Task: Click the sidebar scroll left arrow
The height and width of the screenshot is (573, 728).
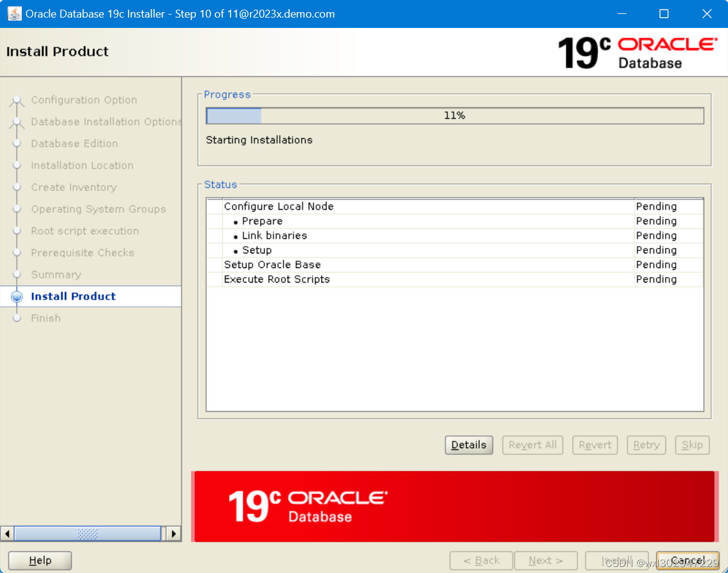Action: tap(7, 534)
